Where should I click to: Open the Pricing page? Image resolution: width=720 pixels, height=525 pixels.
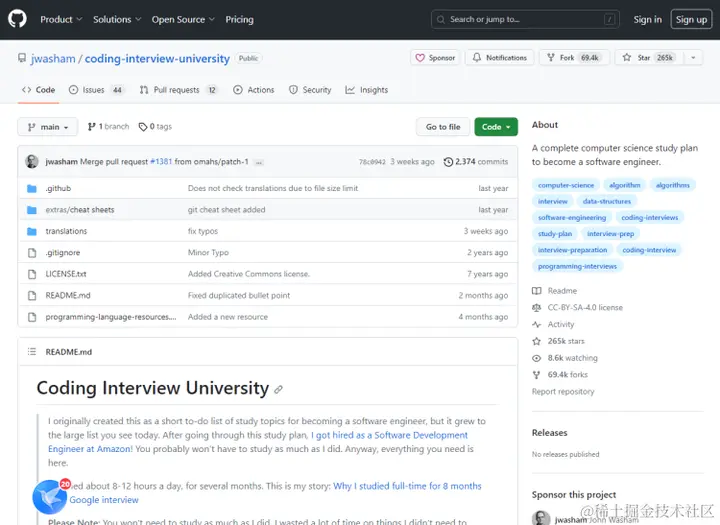tap(239, 19)
